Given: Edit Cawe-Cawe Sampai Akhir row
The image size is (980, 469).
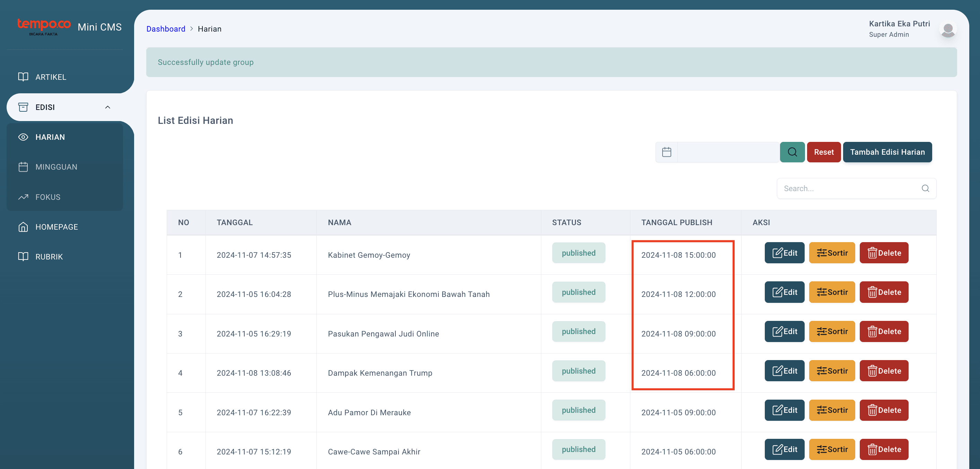Looking at the screenshot, I should 785,449.
